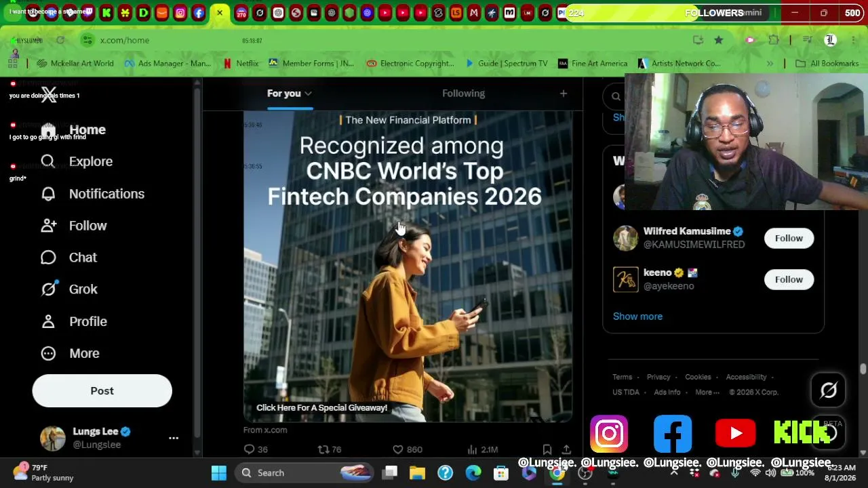Repost the post with 76 reposts

coord(330,449)
